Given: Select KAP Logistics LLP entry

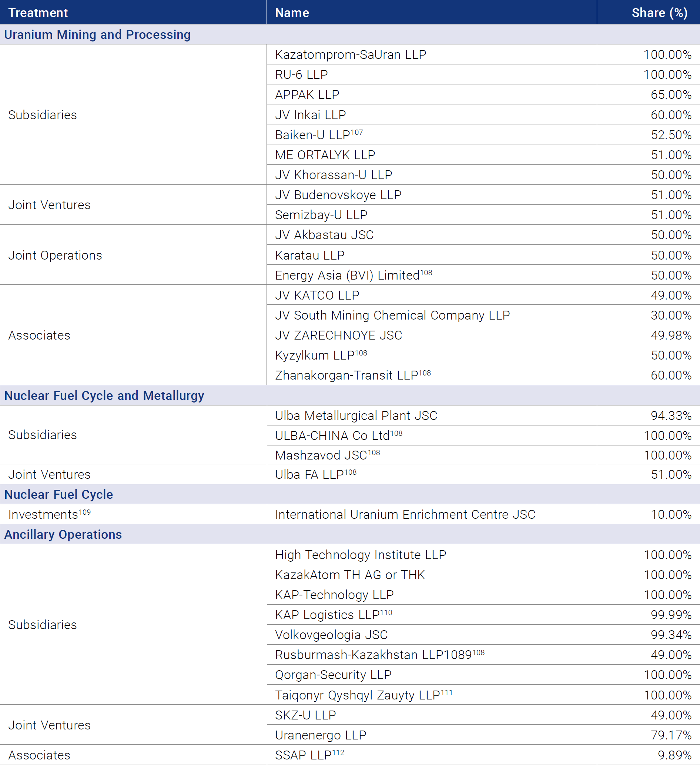Looking at the screenshot, I should coord(334,615).
